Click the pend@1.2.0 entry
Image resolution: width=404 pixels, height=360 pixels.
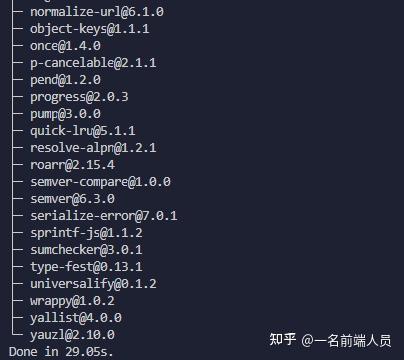tap(65, 80)
